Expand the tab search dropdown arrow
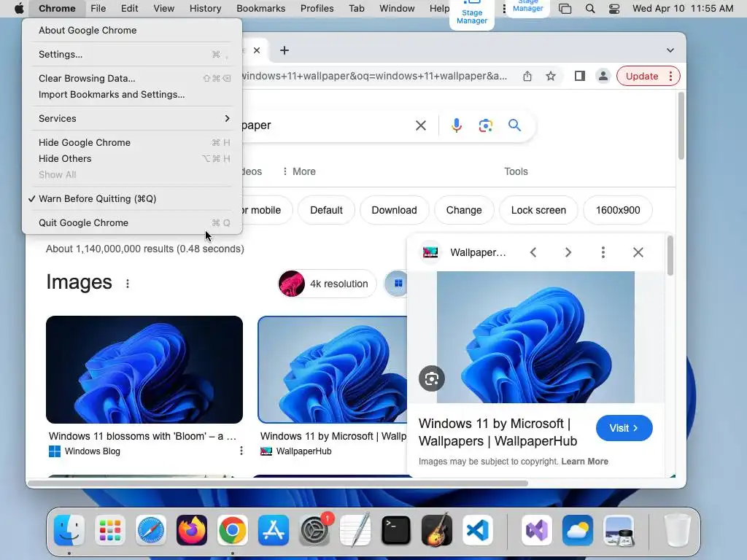The height and width of the screenshot is (560, 747). coord(670,50)
